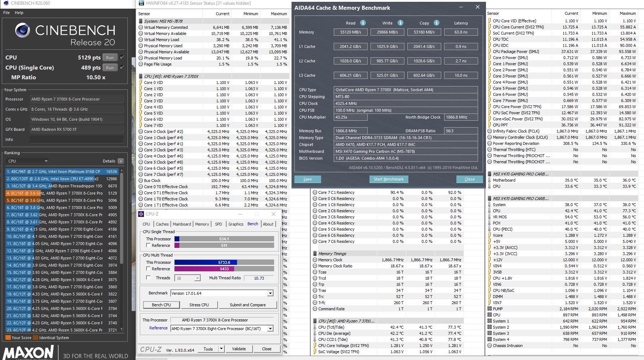
Task: Click the System 1 fan icon
Action: [490, 321]
